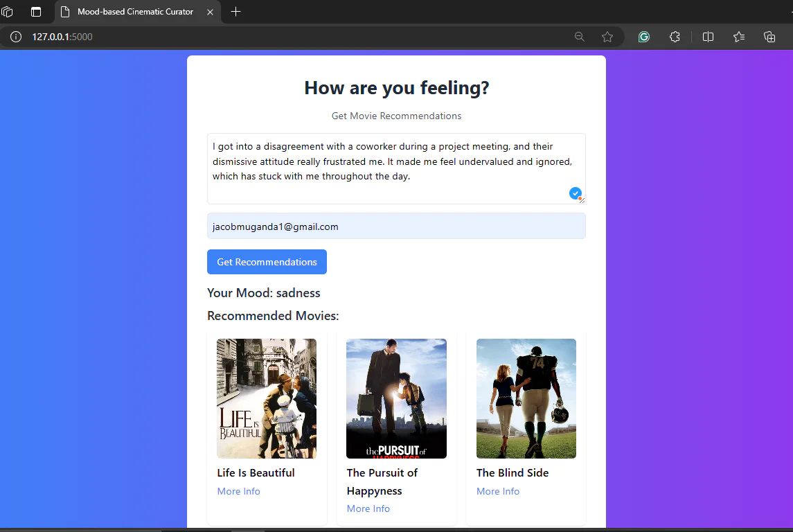Image resolution: width=793 pixels, height=532 pixels.
Task: Click 'Get Movie Recommendations' subtitle
Action: pyautogui.click(x=396, y=116)
